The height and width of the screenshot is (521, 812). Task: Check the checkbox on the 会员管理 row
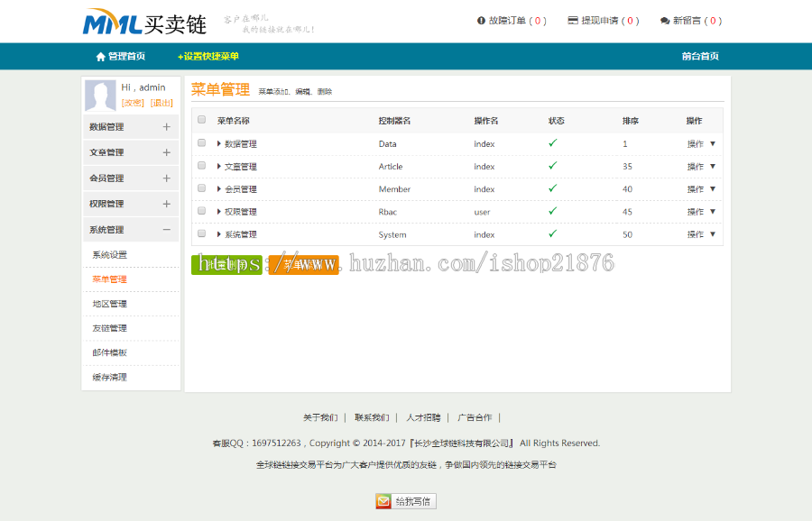[200, 188]
